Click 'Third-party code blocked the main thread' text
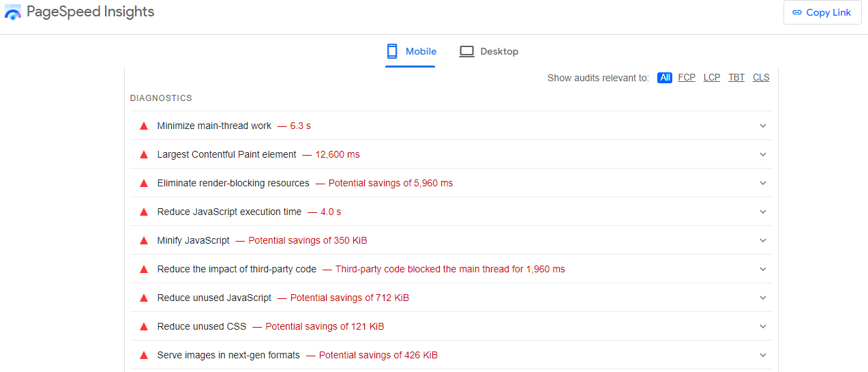 click(x=450, y=269)
